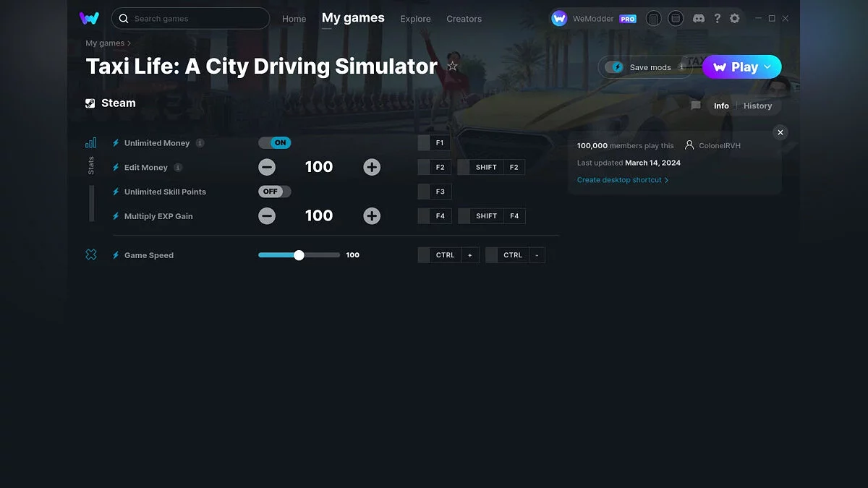Click the checkbox beside the F2 hotkey
Viewport: 868px width, 488px height.
tap(424, 167)
